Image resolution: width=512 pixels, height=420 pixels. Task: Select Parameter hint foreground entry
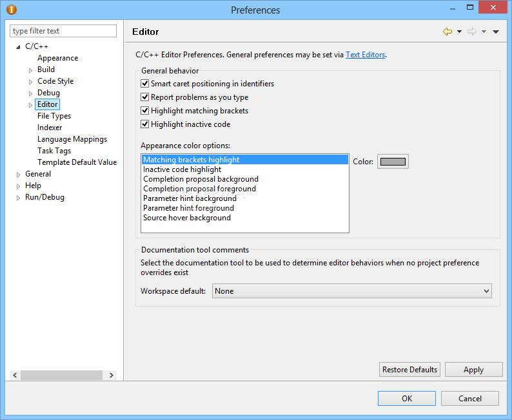pos(245,208)
